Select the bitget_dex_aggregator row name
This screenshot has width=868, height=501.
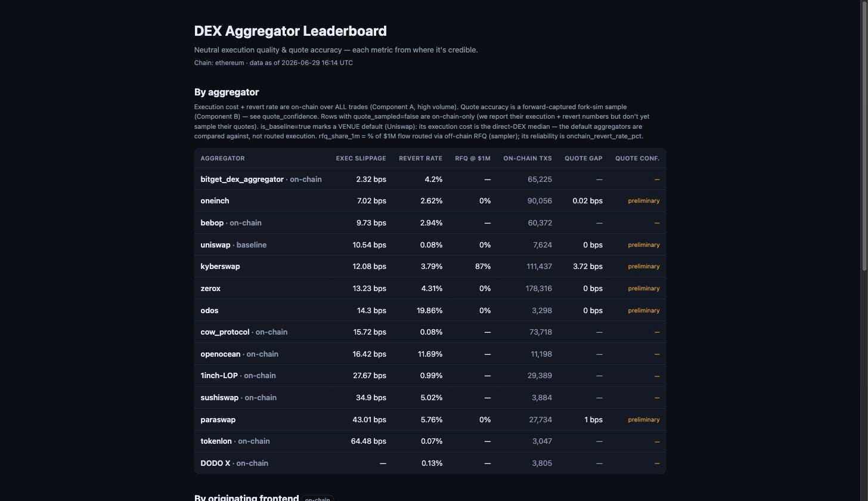click(242, 180)
